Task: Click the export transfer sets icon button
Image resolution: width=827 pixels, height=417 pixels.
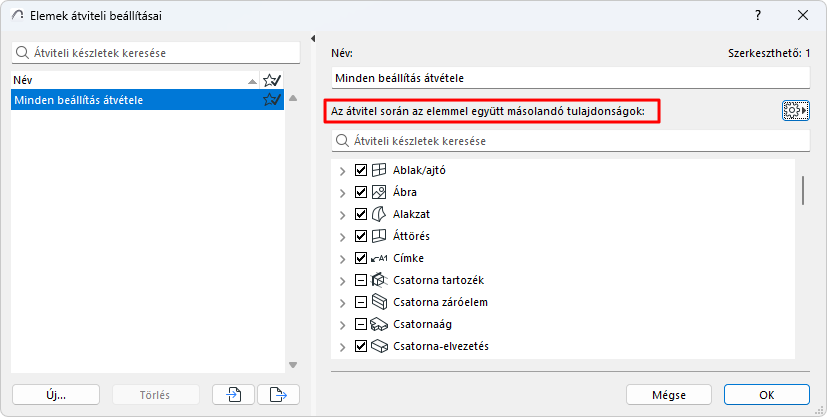Action: 278,394
